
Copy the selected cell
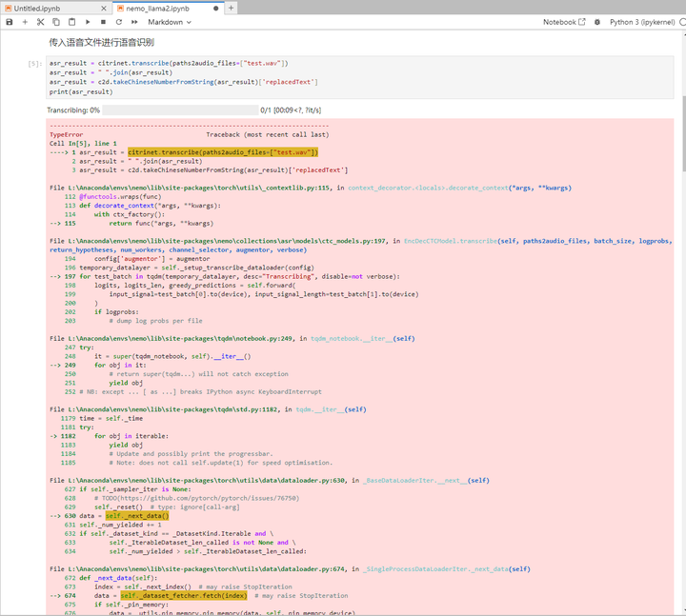(x=56, y=22)
